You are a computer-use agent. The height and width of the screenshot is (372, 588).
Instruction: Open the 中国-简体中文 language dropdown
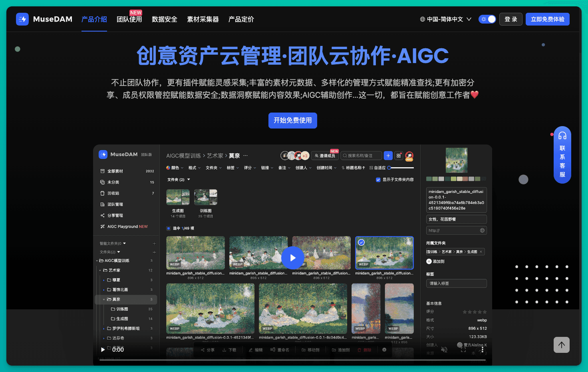pos(446,19)
